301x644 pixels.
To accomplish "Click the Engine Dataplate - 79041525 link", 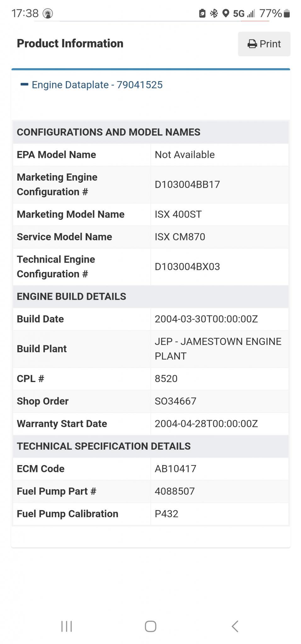I will (x=97, y=85).
